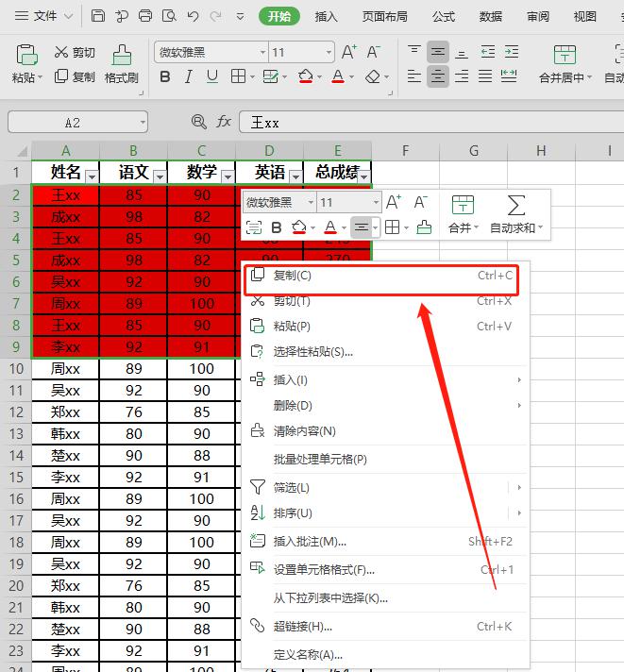
Task: Click mini toolbar format painter icon
Action: [x=424, y=227]
